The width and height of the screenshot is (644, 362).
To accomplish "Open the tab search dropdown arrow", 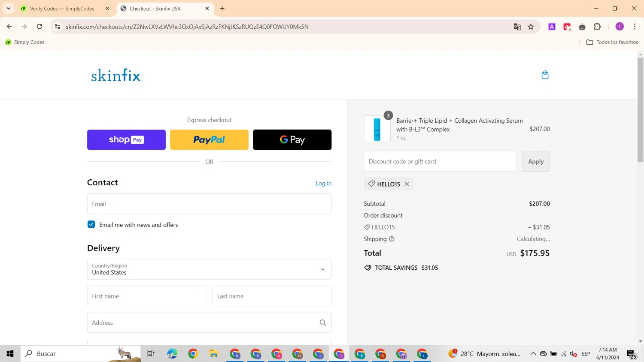I will click(9, 9).
